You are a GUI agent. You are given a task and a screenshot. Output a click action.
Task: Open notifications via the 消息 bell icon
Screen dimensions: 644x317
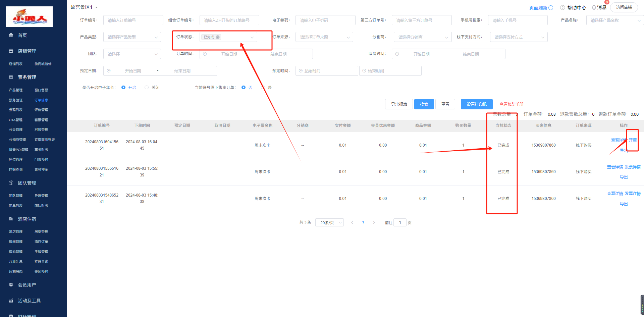[x=594, y=7]
